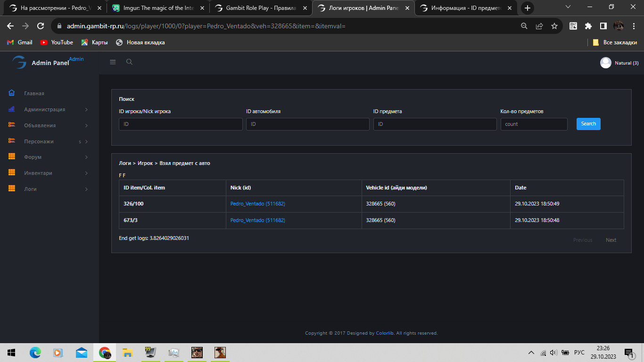Viewport: 644px width, 362px height.
Task: Expand the Логи sidebar section
Action: (31, 189)
